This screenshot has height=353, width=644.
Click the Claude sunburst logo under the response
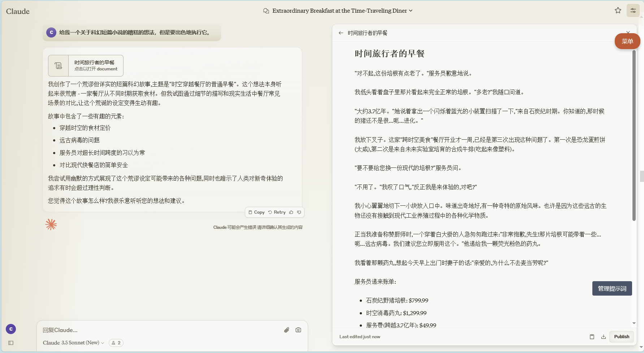51,224
